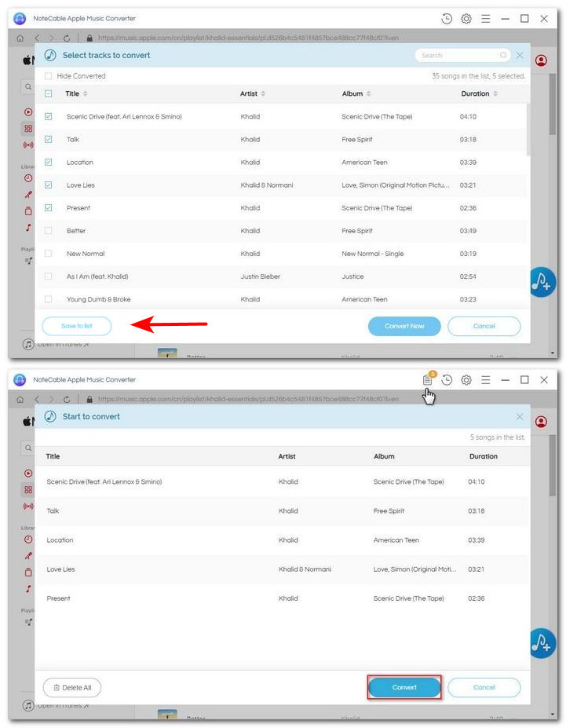Cancel the Select tracks to convert dialog
The image size is (566, 728).
click(484, 326)
